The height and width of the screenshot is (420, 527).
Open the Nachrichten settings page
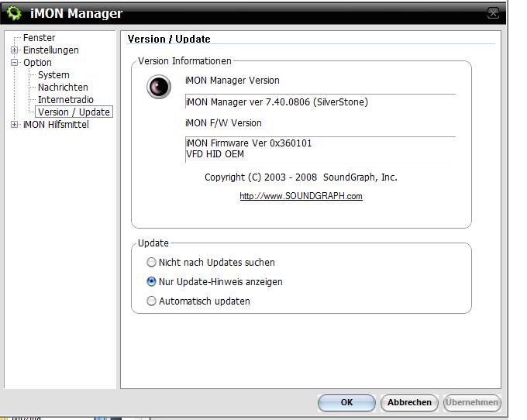coord(63,88)
